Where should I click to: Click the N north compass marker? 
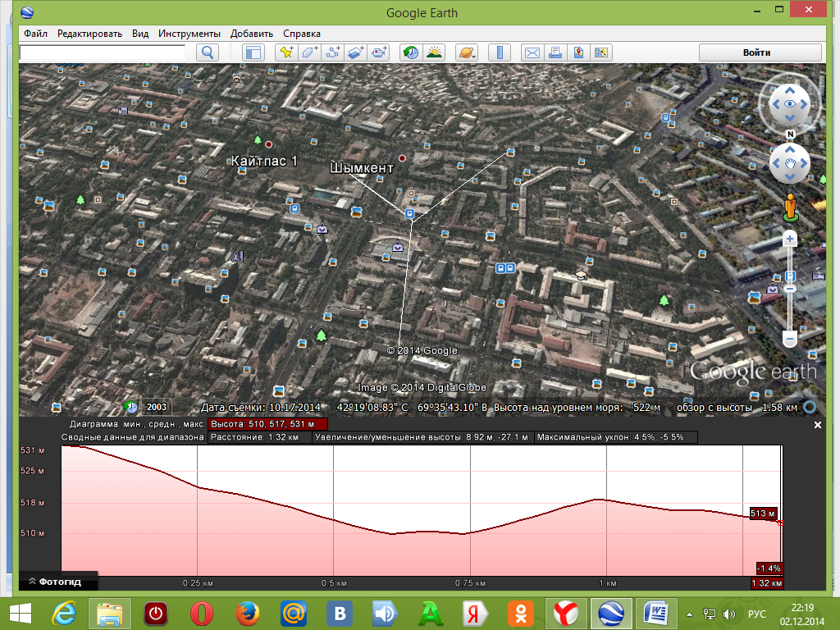point(790,134)
